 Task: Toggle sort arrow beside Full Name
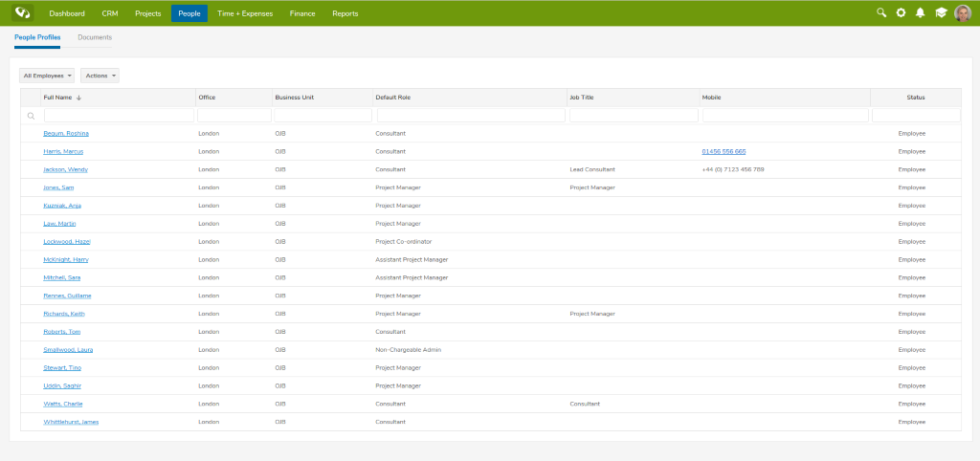click(79, 98)
